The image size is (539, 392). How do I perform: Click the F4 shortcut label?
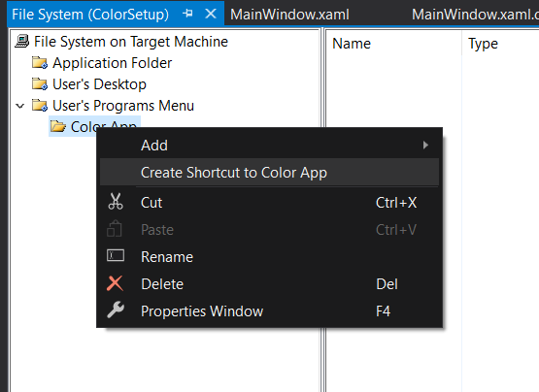pos(383,310)
